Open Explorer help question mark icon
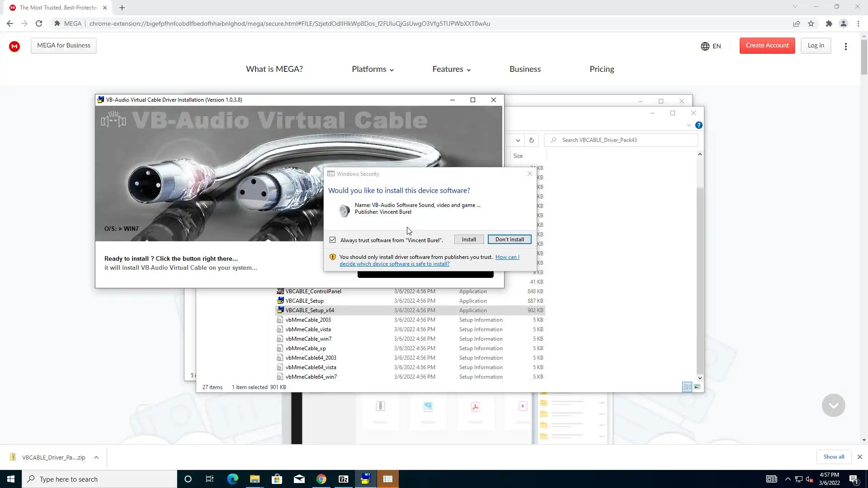This screenshot has width=868, height=488. (699, 125)
